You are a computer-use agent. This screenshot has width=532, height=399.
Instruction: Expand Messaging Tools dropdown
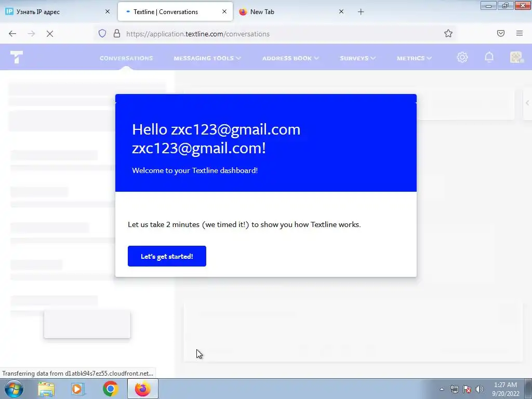(x=207, y=58)
